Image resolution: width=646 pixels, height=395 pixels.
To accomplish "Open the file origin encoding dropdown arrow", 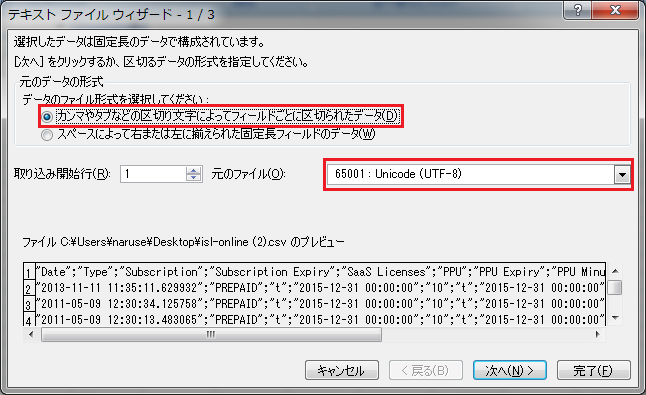I will click(622, 175).
